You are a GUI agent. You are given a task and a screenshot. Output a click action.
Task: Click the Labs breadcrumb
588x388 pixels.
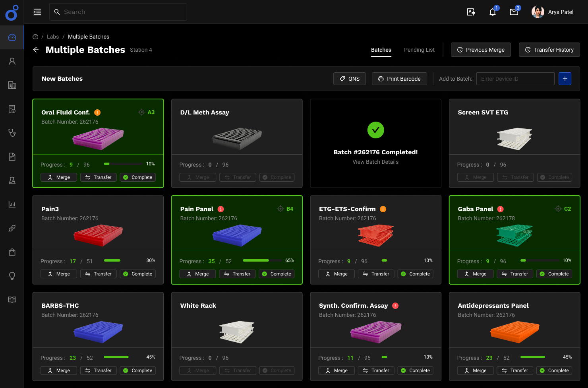tap(53, 37)
